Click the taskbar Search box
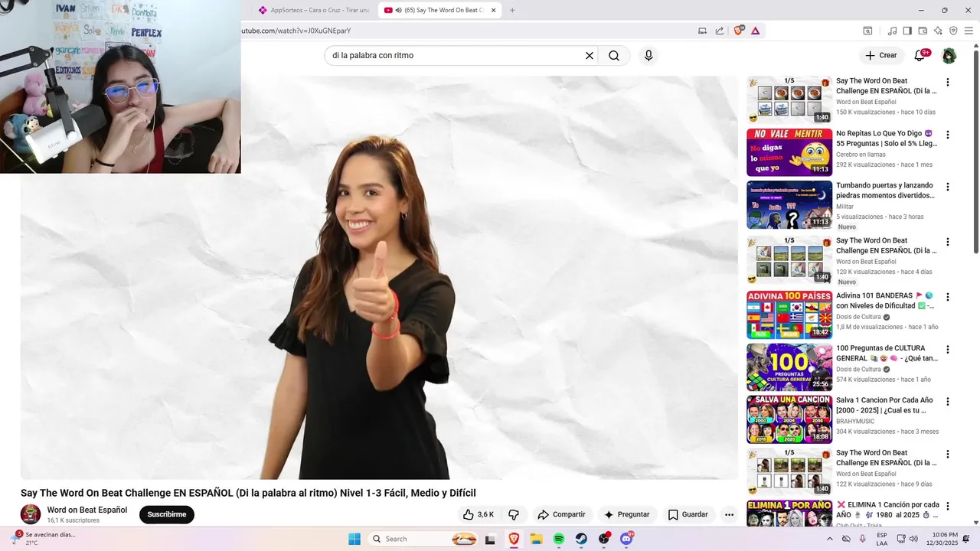Image resolution: width=980 pixels, height=551 pixels. click(423, 539)
